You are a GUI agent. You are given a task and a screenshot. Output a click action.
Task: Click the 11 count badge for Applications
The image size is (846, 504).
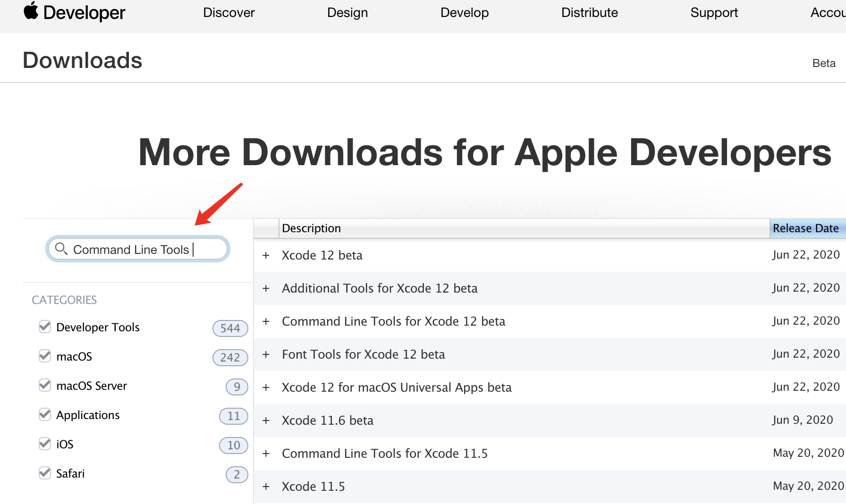[x=234, y=416]
